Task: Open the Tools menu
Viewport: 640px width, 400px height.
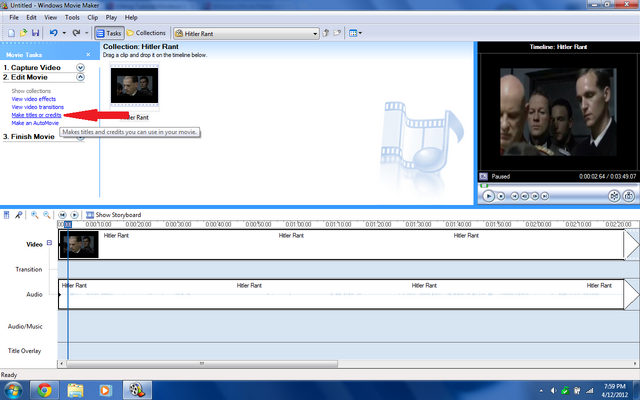Action: (x=72, y=18)
